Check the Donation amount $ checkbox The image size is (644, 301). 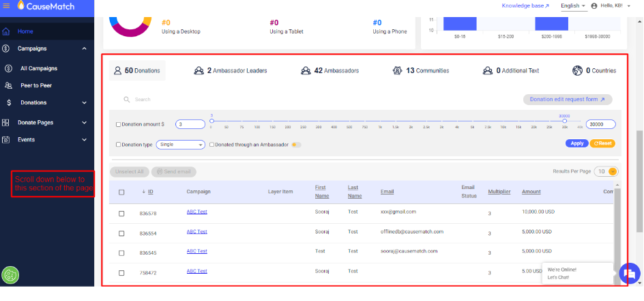coord(118,124)
